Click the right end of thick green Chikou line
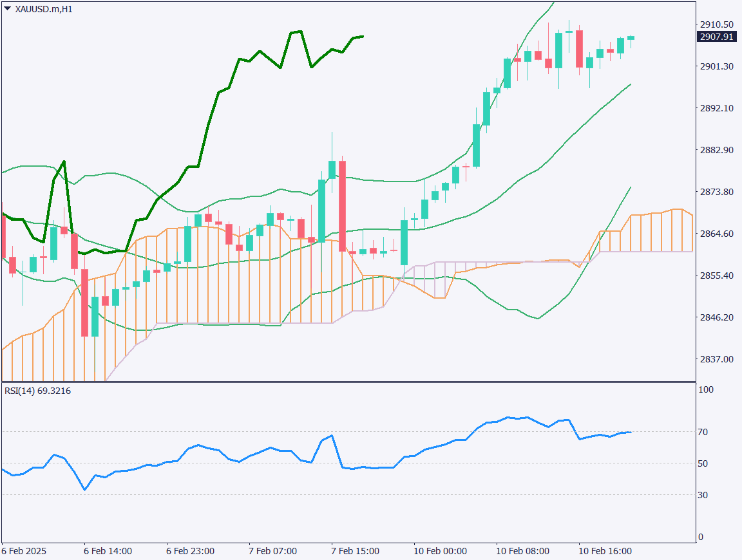The image size is (742, 560). [x=363, y=36]
